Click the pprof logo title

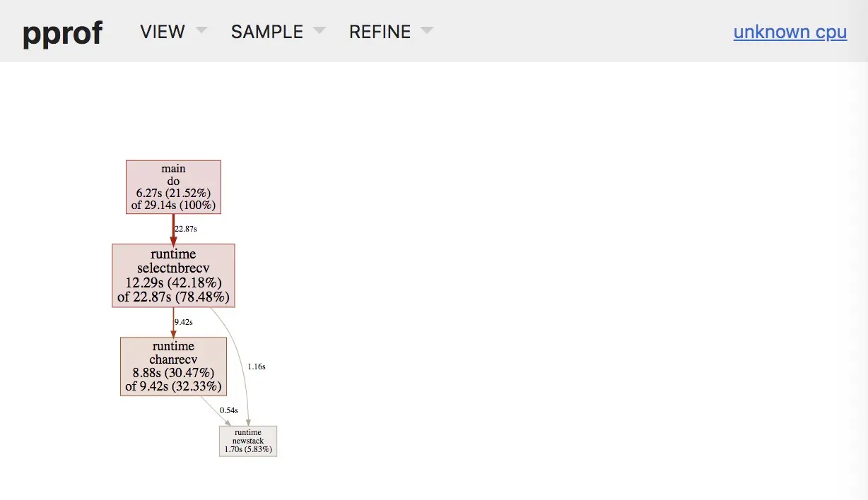tap(62, 32)
